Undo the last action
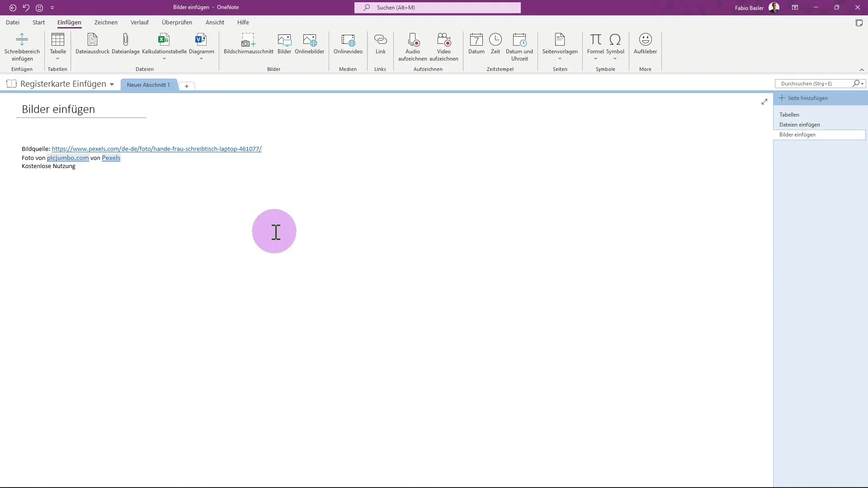Image resolution: width=868 pixels, height=488 pixels. coord(26,8)
